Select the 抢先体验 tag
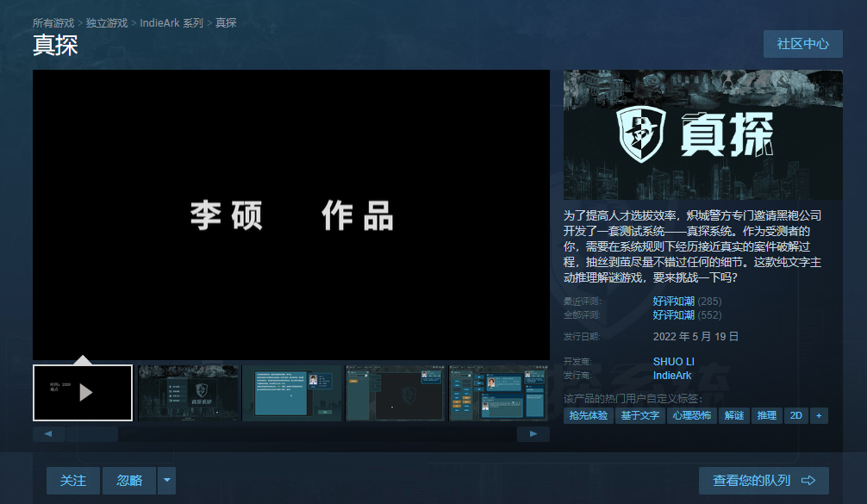Screen dimensions: 867x504 click(x=589, y=415)
